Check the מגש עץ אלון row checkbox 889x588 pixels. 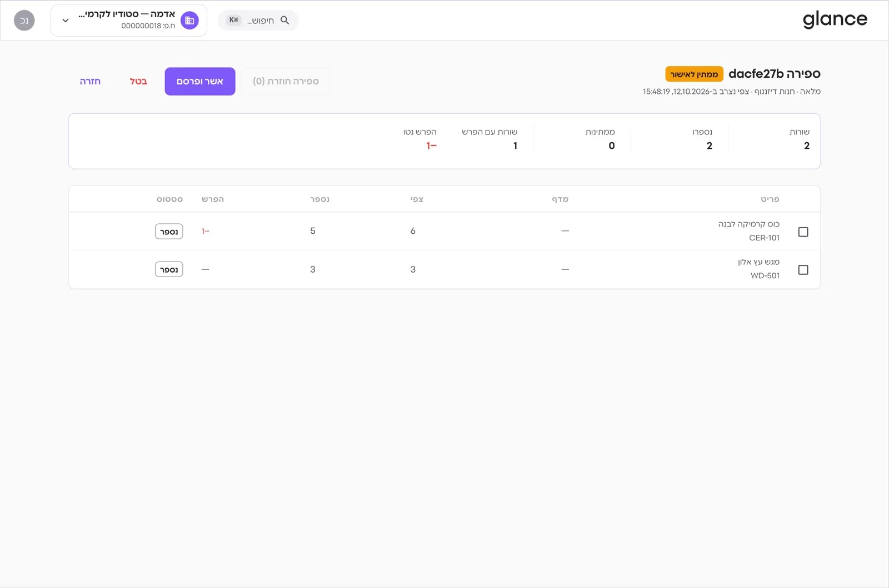pos(803,269)
